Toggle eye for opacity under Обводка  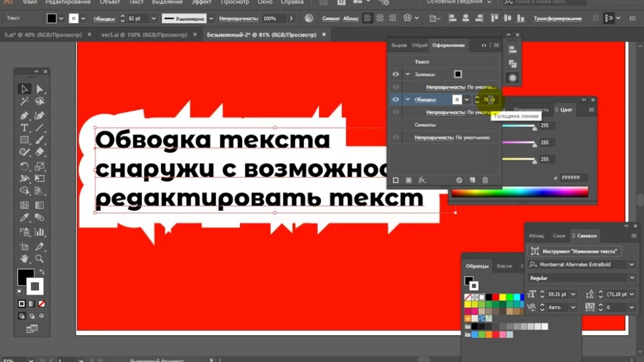(x=396, y=112)
